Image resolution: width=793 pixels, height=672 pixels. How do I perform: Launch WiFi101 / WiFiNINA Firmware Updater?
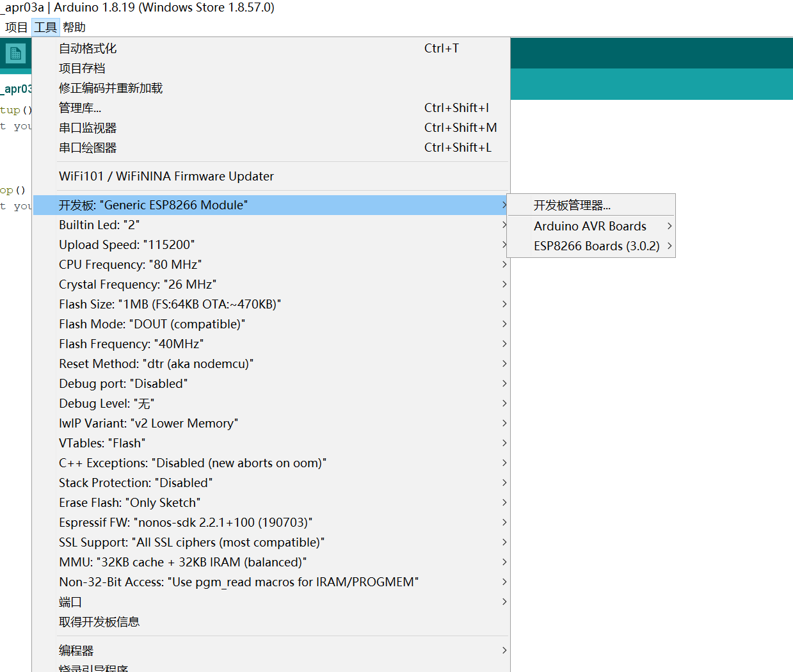(x=271, y=176)
